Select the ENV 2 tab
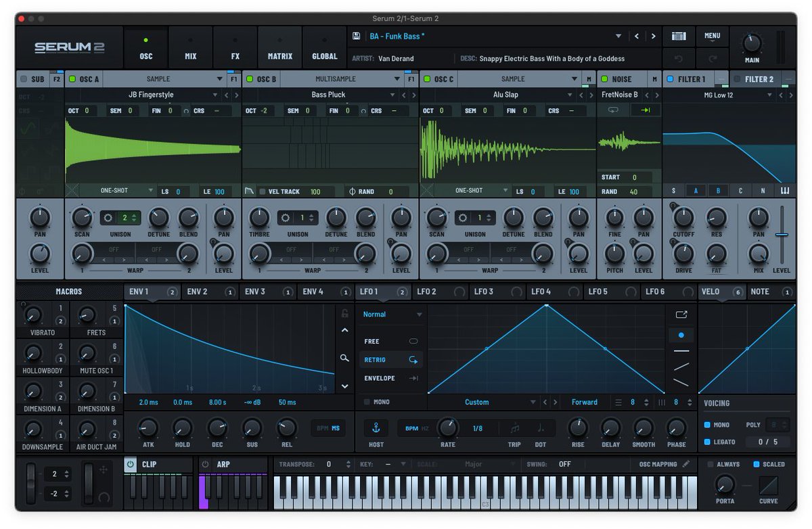The width and height of the screenshot is (812, 529). [x=210, y=292]
